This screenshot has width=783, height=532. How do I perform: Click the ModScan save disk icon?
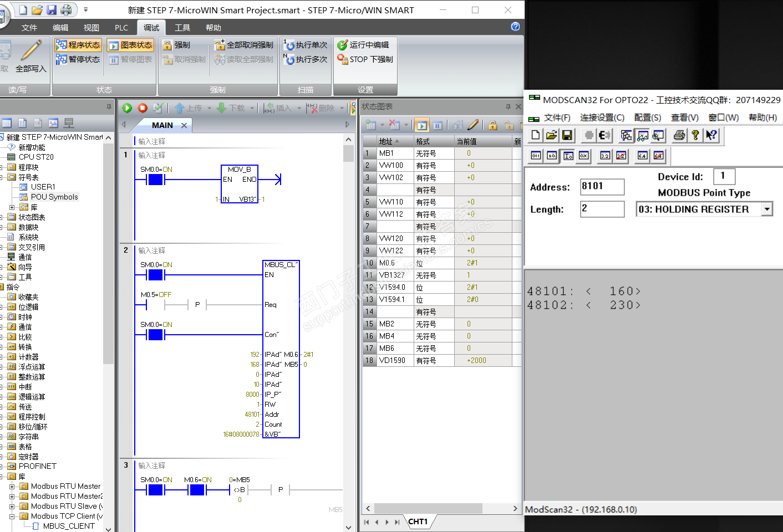point(567,135)
